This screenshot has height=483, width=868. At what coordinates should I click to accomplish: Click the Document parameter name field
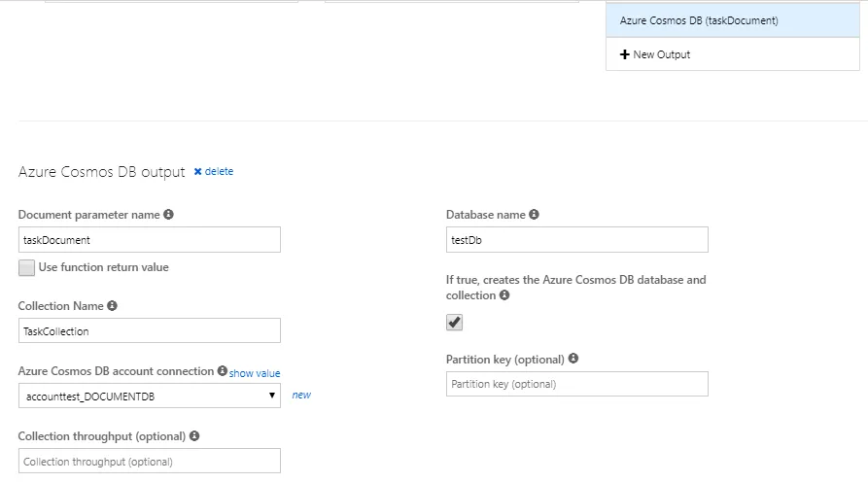150,240
